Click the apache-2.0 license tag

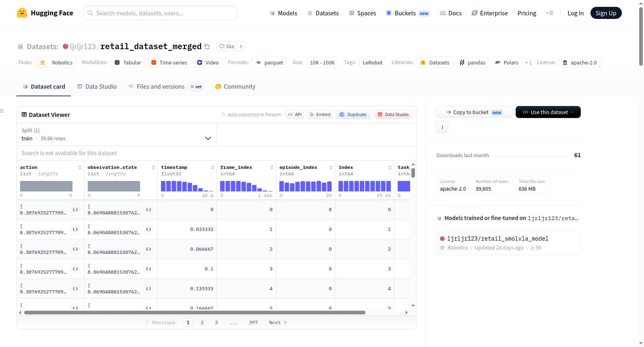[x=580, y=62]
